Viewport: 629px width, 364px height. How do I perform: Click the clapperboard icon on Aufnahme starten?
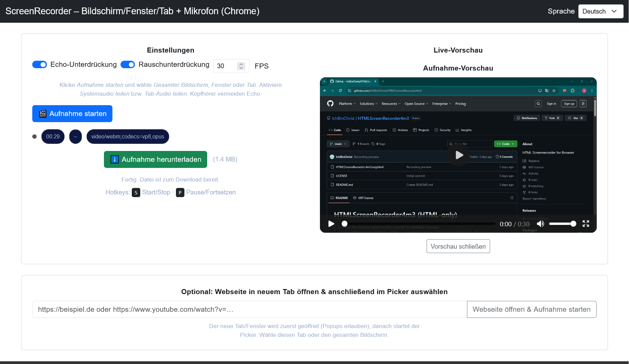(43, 114)
